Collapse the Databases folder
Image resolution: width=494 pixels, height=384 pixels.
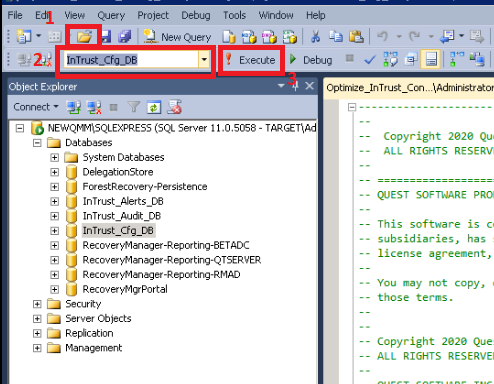click(37, 143)
